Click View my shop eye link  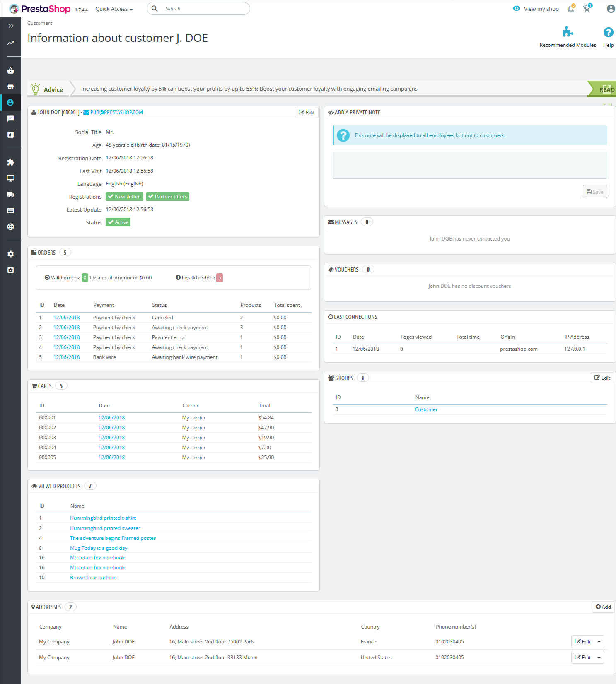(536, 9)
